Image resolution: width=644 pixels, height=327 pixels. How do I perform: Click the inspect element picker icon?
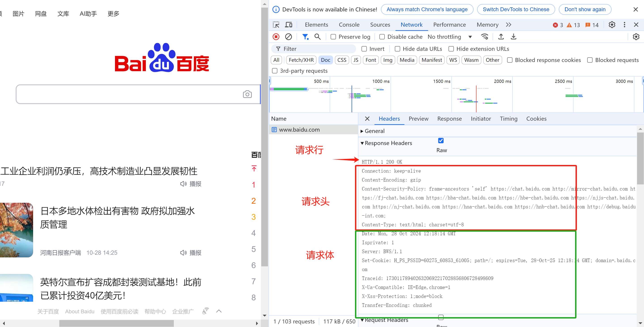276,25
